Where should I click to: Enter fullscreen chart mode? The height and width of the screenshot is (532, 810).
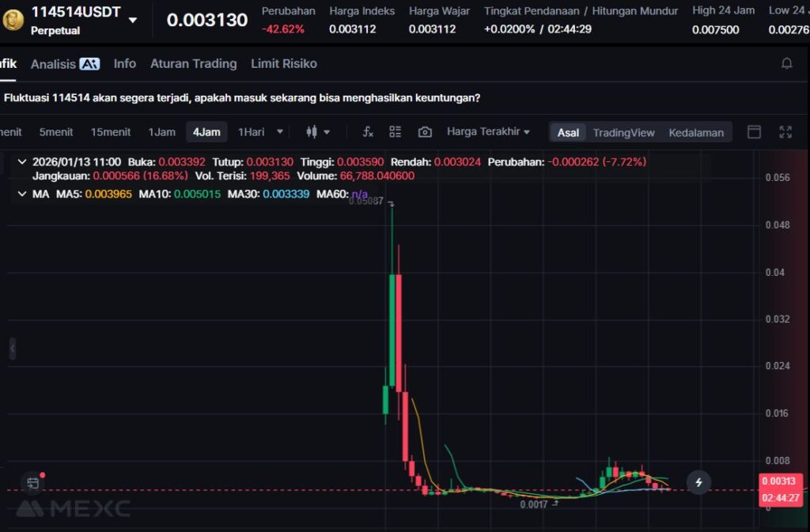tap(785, 132)
